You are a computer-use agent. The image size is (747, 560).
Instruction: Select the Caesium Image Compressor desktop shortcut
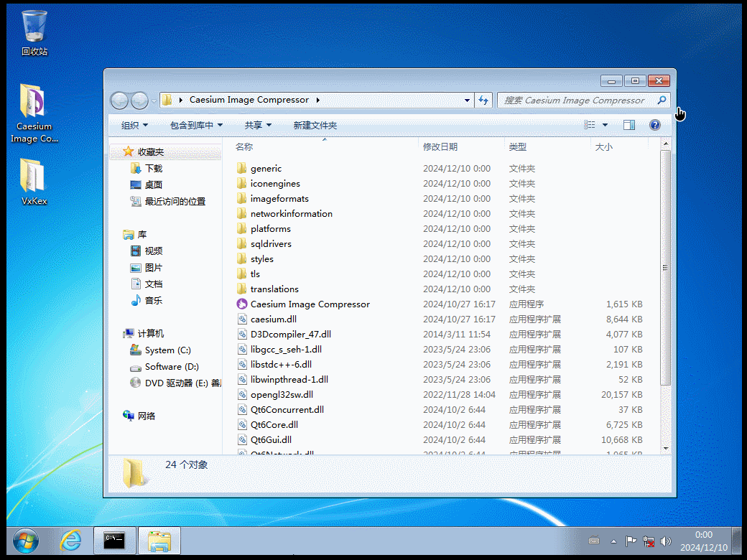33,101
